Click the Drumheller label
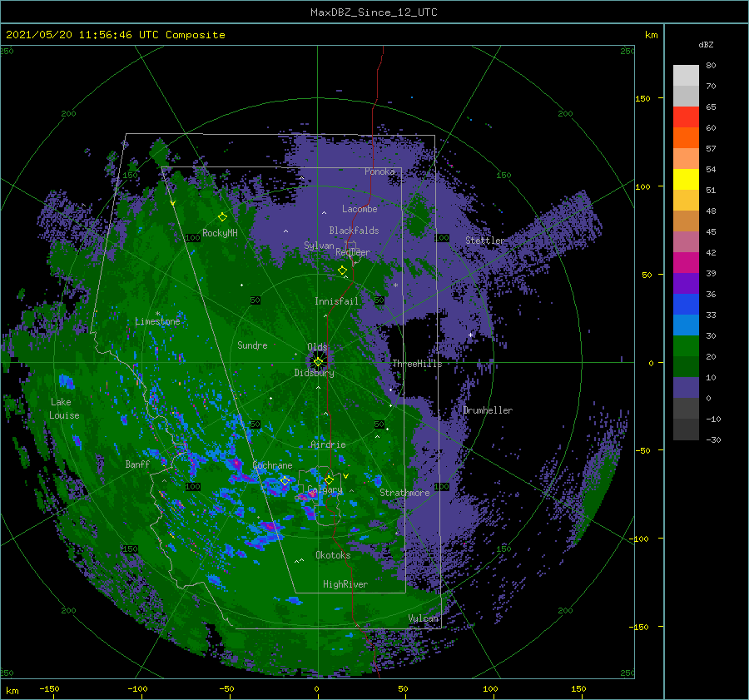Viewport: 749px width, 700px height. [488, 410]
